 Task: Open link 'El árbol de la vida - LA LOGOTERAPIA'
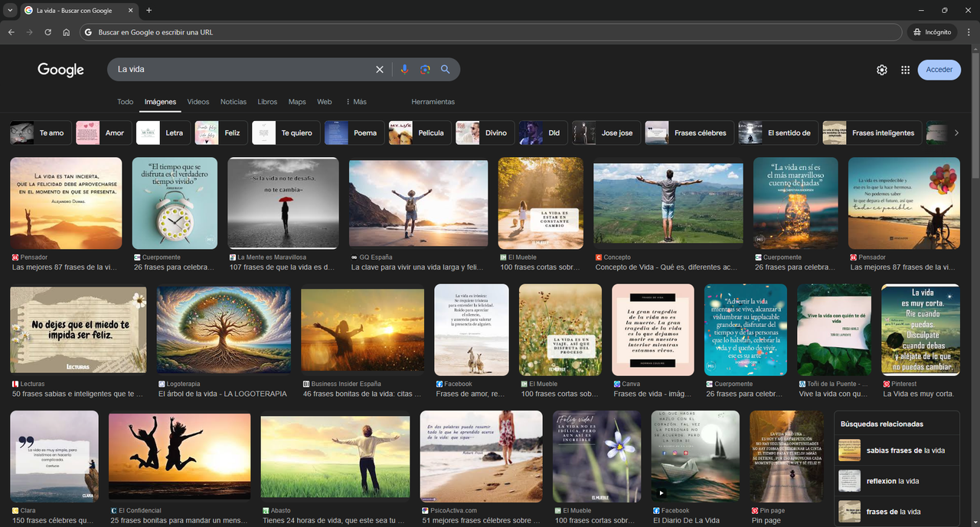point(223,394)
